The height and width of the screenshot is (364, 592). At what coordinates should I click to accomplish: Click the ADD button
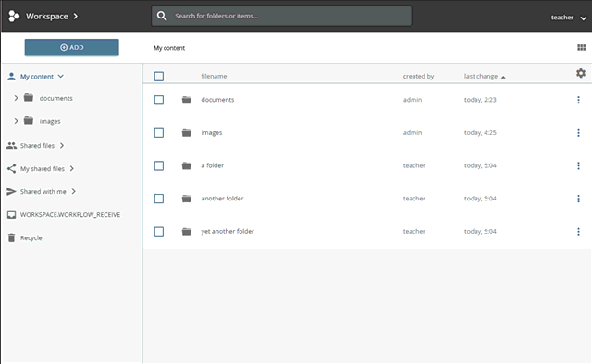pyautogui.click(x=72, y=47)
